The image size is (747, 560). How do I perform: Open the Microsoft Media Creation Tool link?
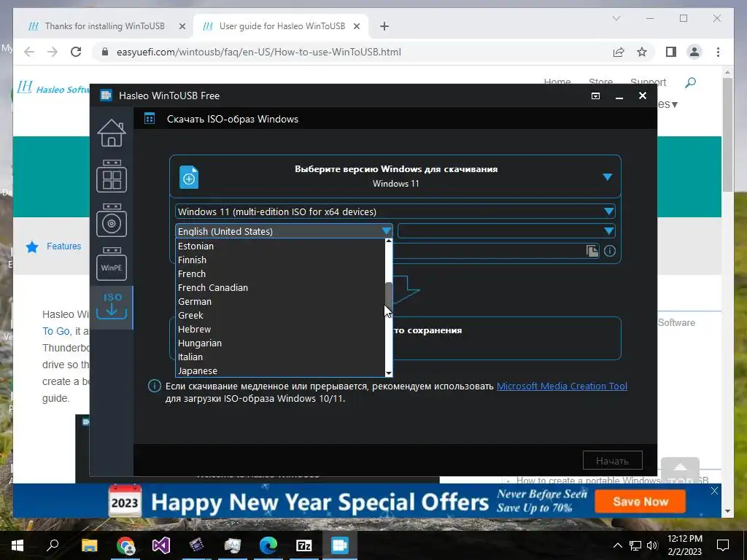click(x=562, y=386)
